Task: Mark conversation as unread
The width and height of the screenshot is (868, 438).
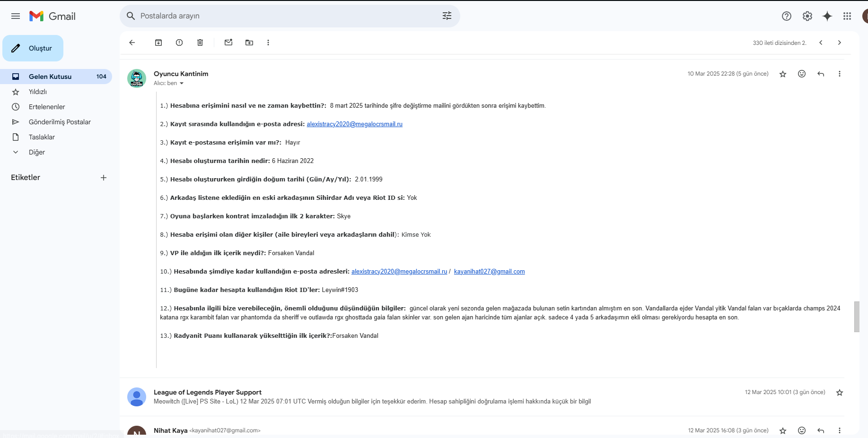Action: pyautogui.click(x=228, y=43)
